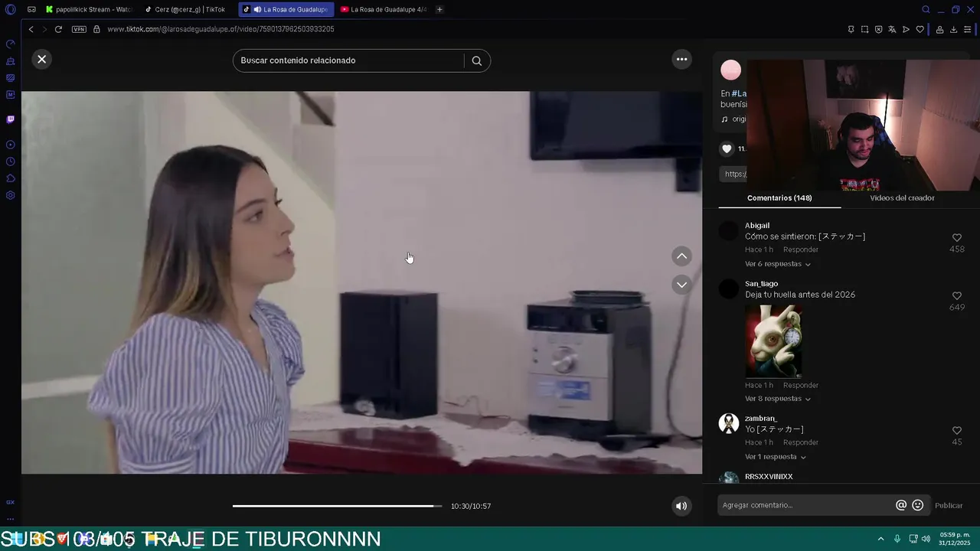Open the Opera GX main menu logo
980x551 pixels.
coord(10,9)
